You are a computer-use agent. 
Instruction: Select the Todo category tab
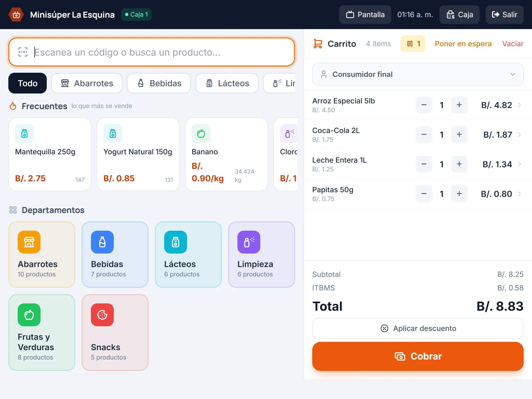(28, 83)
